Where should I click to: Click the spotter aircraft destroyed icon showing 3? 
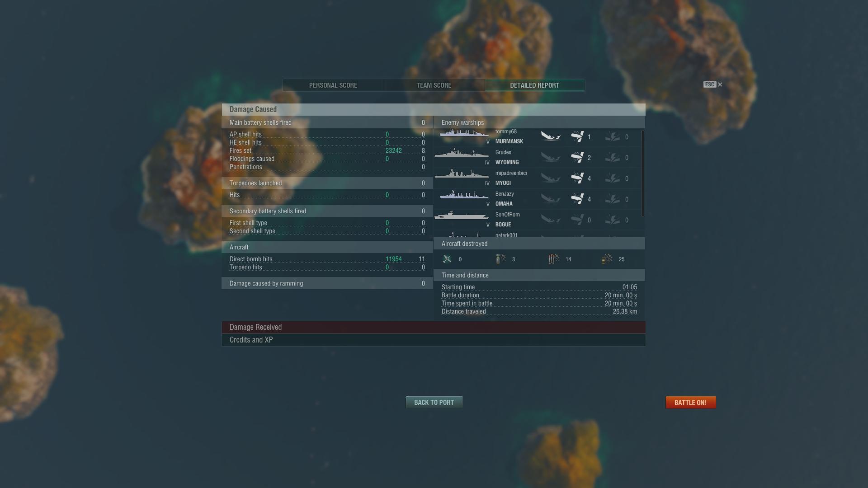(500, 259)
